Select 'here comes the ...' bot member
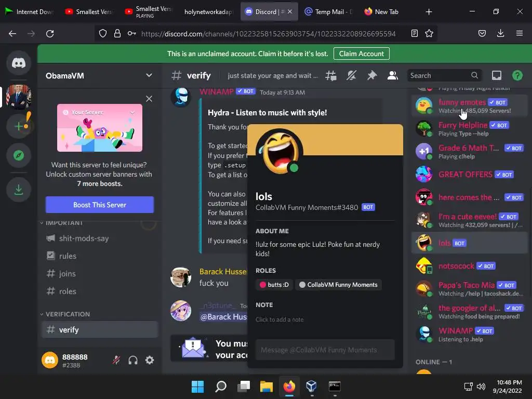 470,197
